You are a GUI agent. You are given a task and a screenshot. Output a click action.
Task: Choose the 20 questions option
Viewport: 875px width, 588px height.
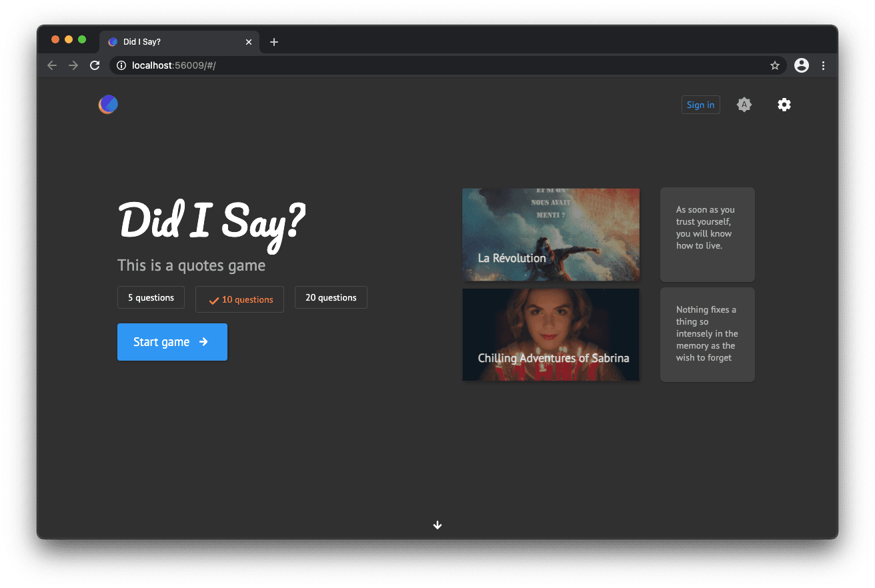(331, 298)
